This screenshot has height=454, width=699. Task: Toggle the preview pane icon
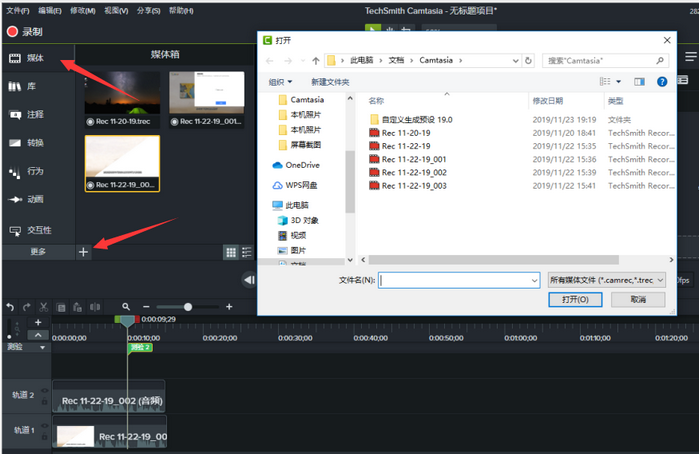(x=639, y=82)
